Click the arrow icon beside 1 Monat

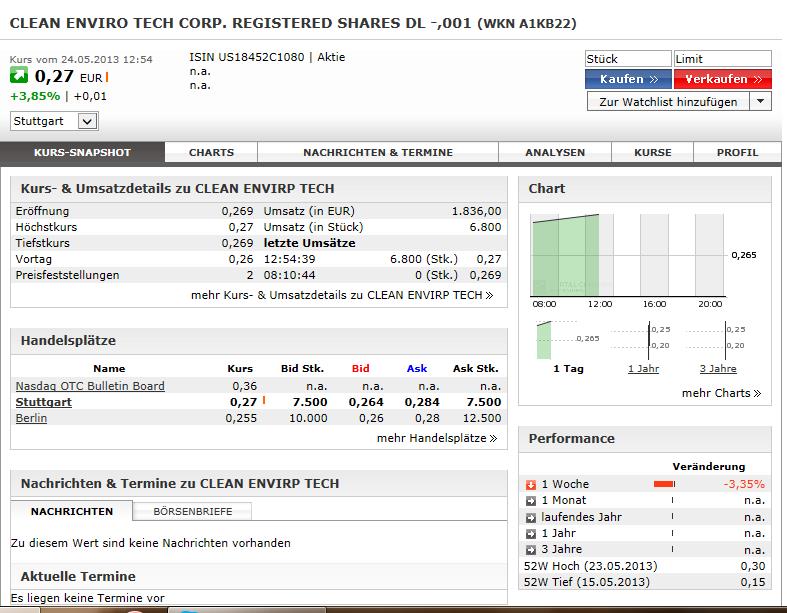point(531,501)
